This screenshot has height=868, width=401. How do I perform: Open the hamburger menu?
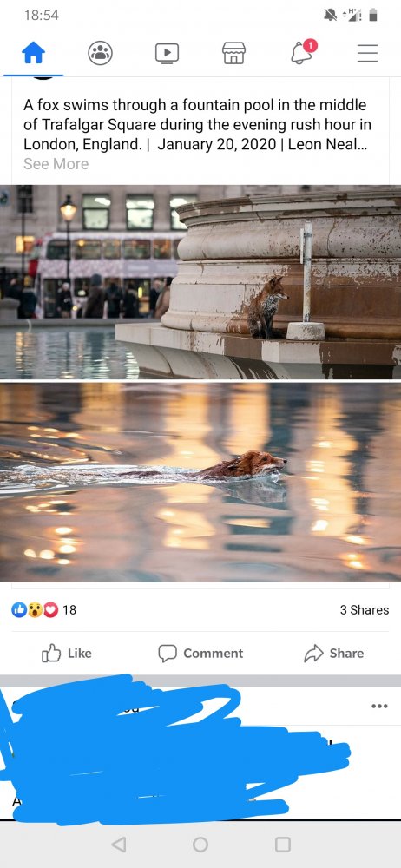pos(367,53)
